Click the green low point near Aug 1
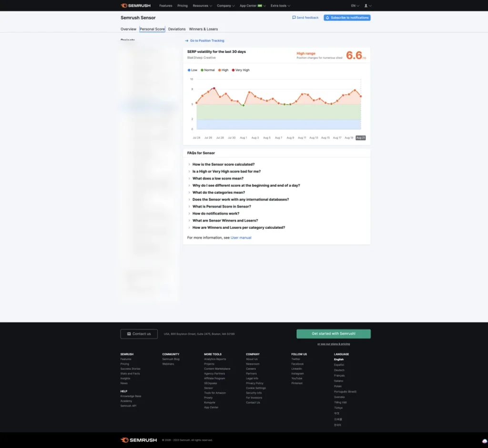Viewport: 488px width, 448px height. click(x=244, y=105)
